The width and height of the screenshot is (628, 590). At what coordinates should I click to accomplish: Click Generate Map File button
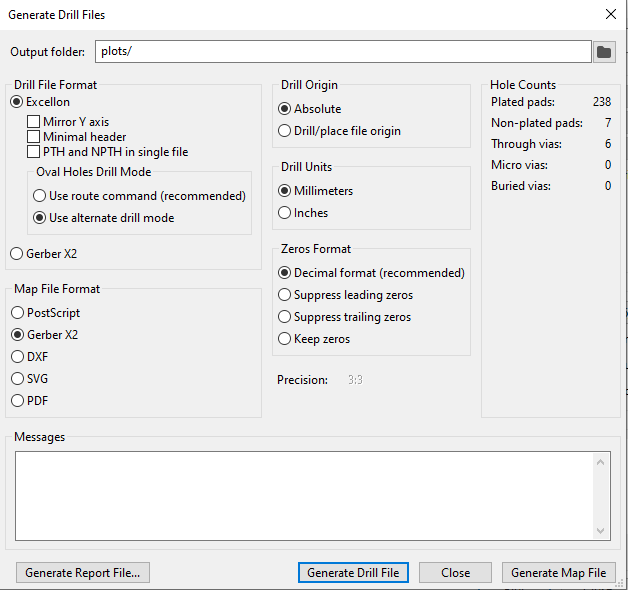click(559, 573)
